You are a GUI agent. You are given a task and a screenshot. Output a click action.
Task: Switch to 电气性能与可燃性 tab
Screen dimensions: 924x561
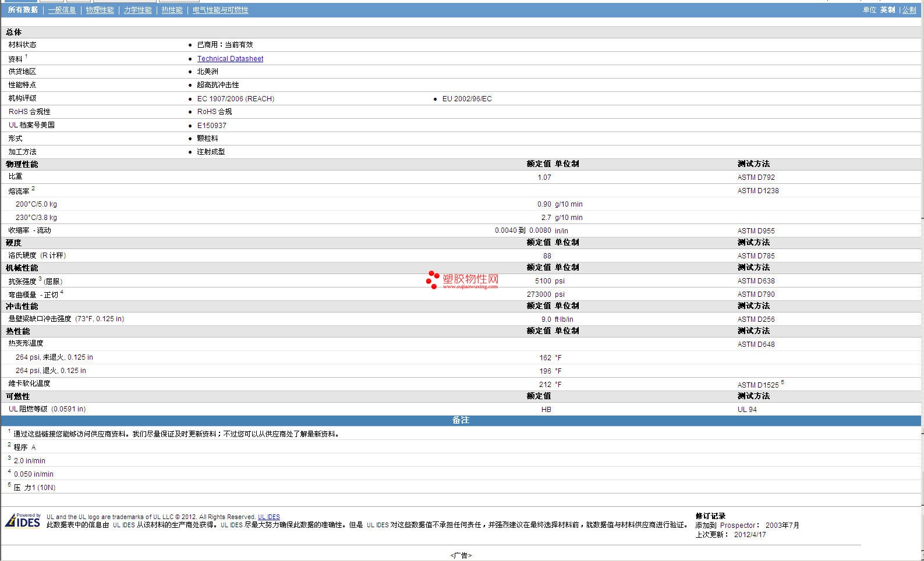220,10
